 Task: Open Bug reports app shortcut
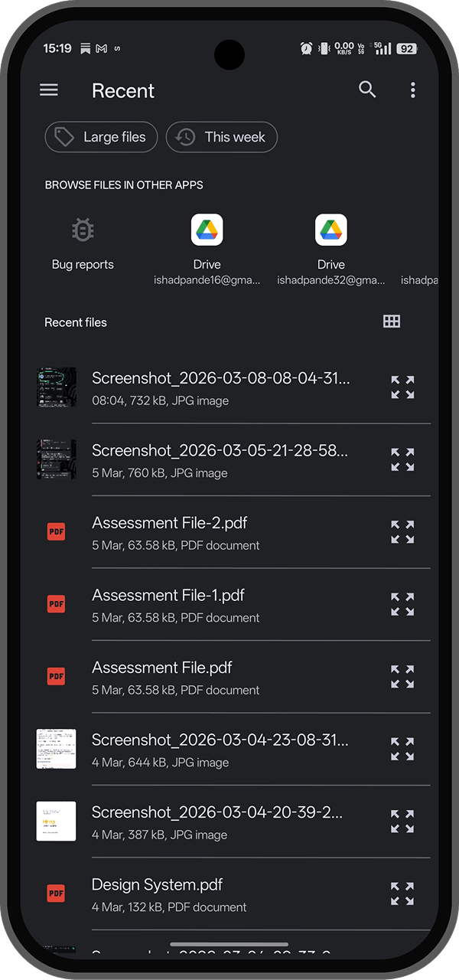(83, 245)
